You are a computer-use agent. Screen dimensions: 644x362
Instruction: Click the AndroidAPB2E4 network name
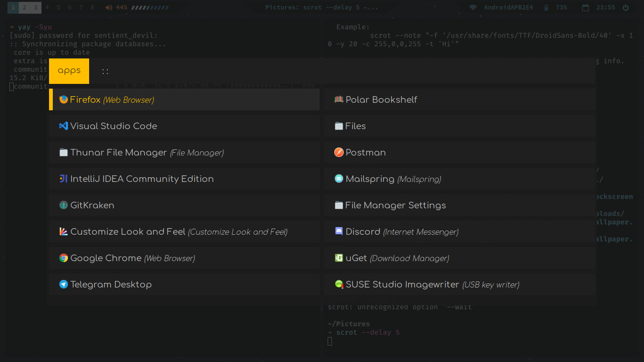point(509,8)
